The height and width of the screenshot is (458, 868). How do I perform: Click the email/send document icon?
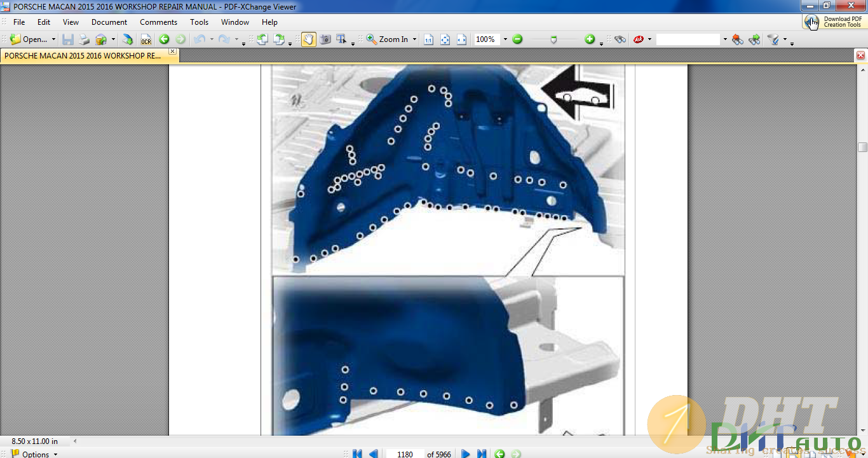(101, 39)
